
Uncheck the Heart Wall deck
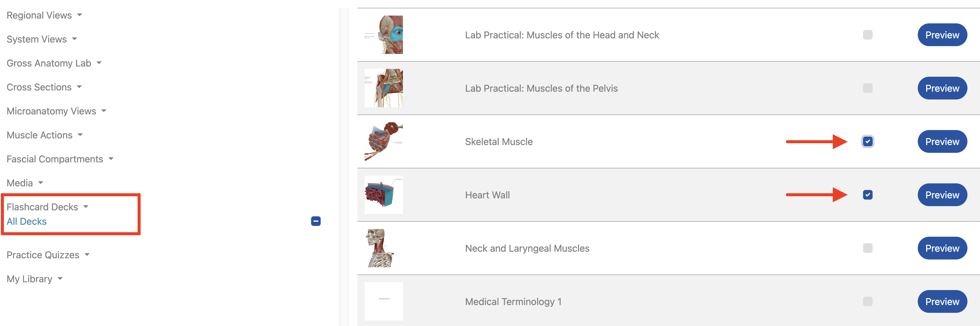(868, 194)
